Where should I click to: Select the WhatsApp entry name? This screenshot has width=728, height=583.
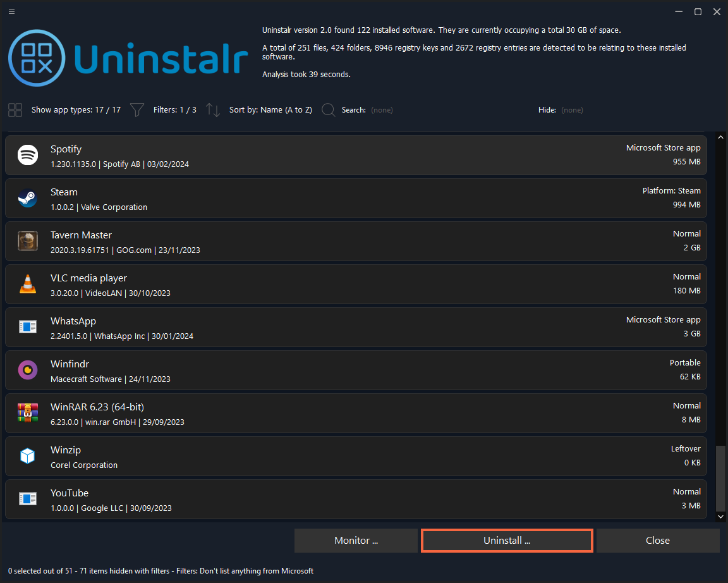tap(73, 321)
